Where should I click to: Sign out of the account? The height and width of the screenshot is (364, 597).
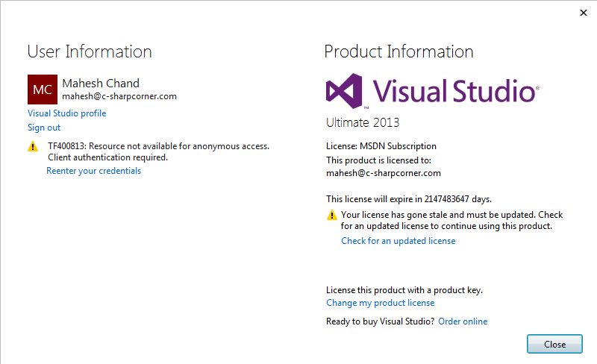[x=44, y=128]
